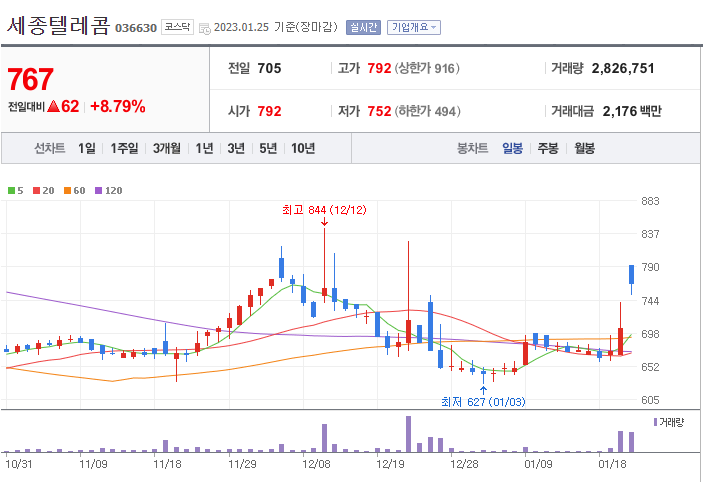Click the red up-triangle change indicator
The width and height of the screenshot is (703, 482).
[x=53, y=106]
